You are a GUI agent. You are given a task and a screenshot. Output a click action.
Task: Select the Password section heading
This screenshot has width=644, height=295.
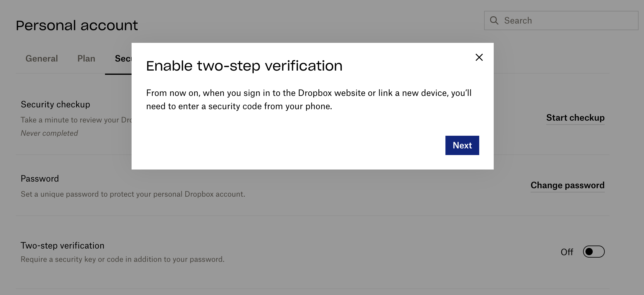click(x=40, y=179)
